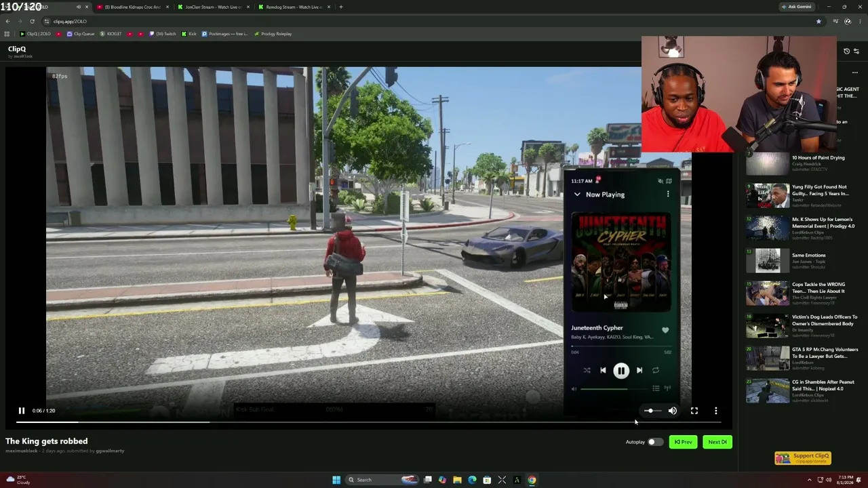Skip to previous track in music player

603,371
